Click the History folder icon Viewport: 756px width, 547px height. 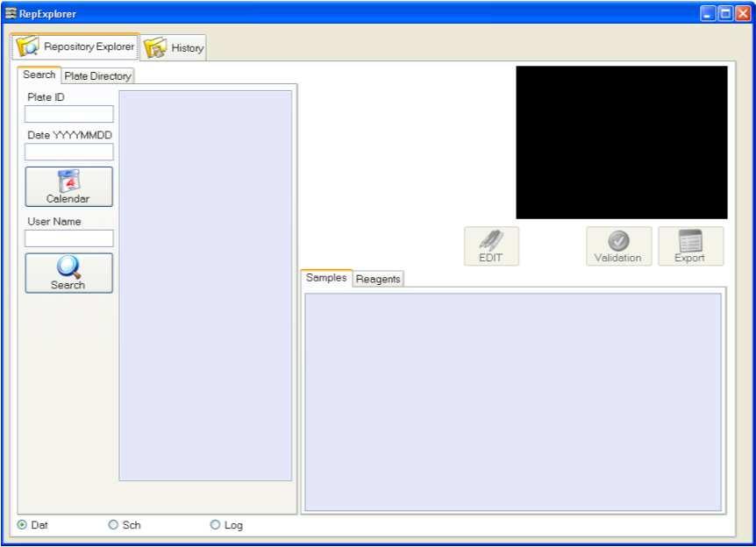(x=155, y=47)
